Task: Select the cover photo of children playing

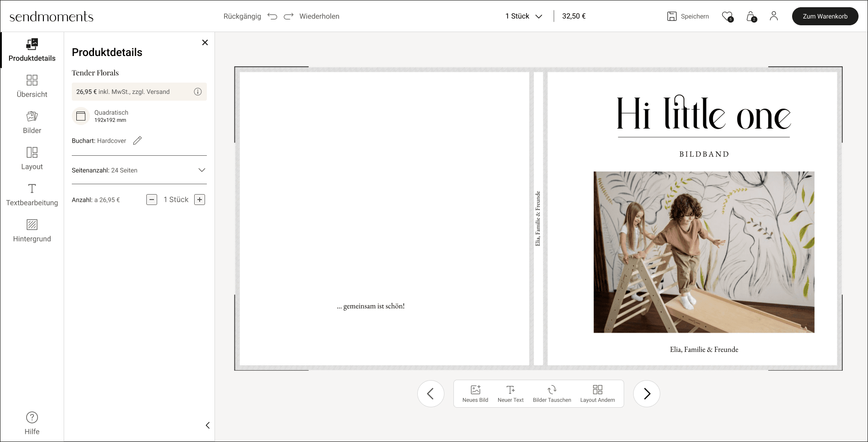Action: pyautogui.click(x=704, y=252)
